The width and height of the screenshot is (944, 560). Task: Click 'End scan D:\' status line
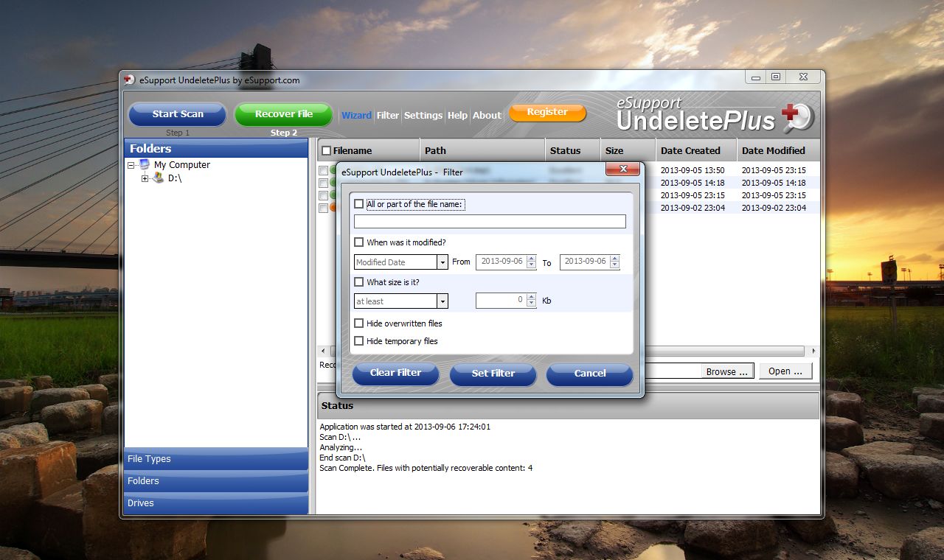point(342,458)
